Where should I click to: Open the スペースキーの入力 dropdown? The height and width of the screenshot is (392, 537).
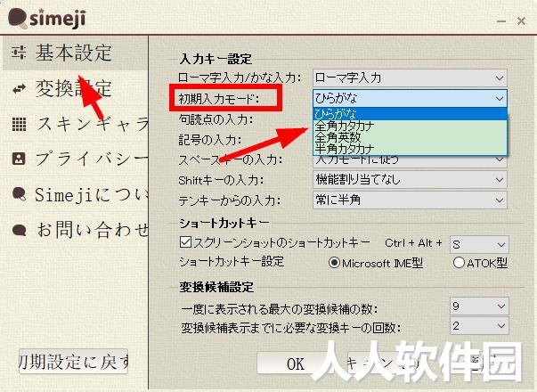pos(410,161)
